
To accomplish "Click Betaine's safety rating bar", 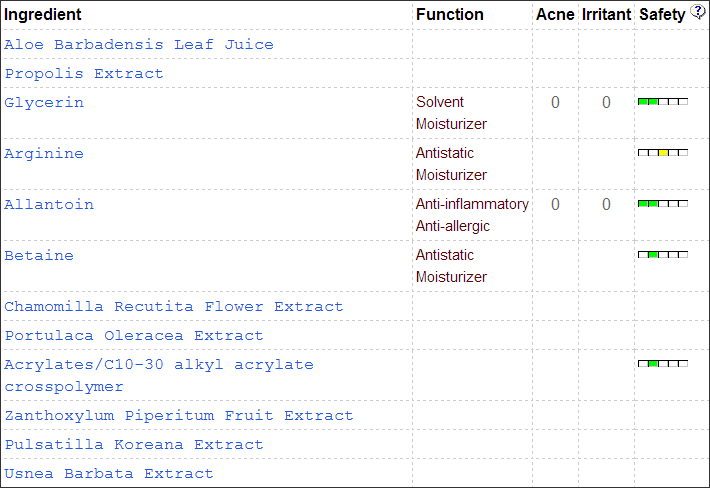I will (663, 255).
